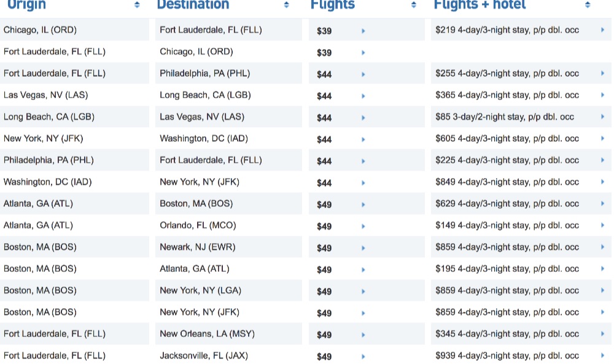This screenshot has height=364, width=614.
Task: Select the $39 Fort Lauderdale to Chicago fare
Action: coord(324,53)
